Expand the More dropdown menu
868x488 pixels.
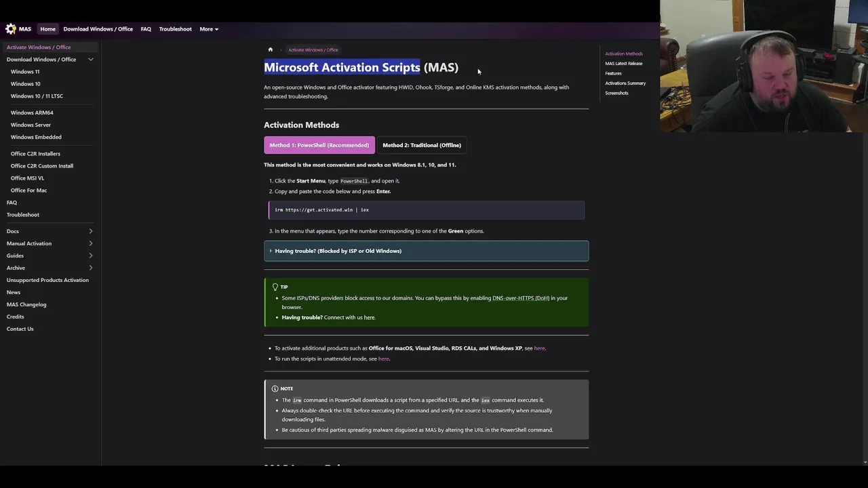[x=209, y=29]
